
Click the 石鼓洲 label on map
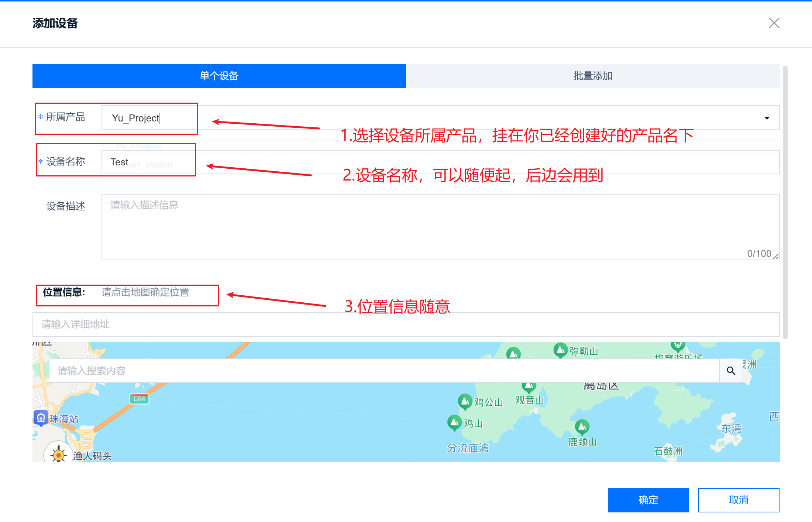(x=668, y=451)
